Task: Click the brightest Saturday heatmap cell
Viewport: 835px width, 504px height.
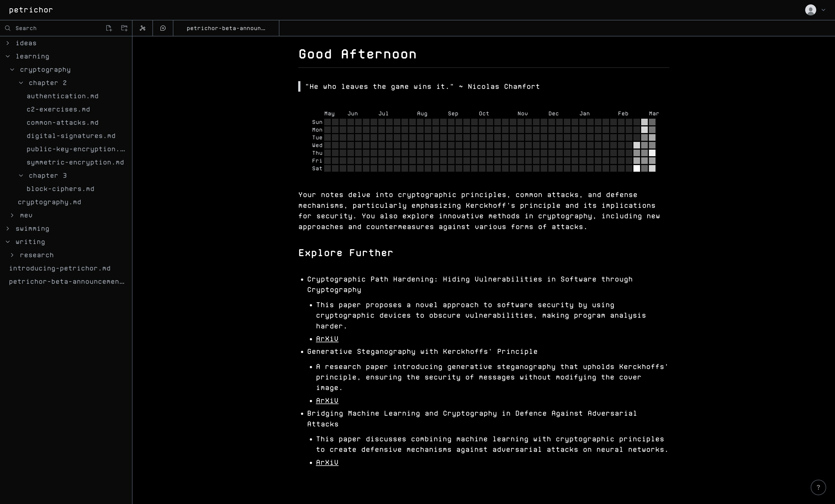Action: [636, 168]
